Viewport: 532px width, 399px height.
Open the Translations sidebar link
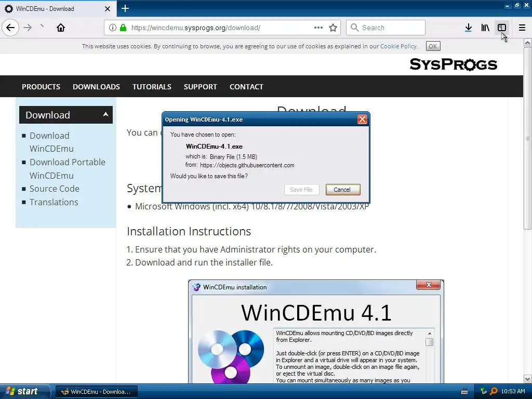click(54, 202)
